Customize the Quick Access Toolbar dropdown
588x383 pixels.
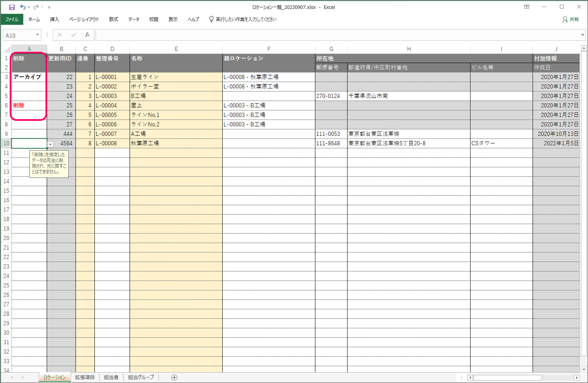pyautogui.click(x=49, y=7)
